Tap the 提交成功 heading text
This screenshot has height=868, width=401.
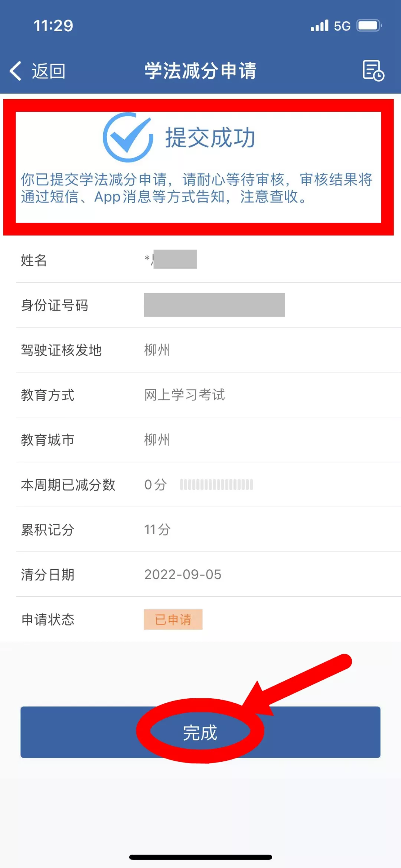click(210, 138)
